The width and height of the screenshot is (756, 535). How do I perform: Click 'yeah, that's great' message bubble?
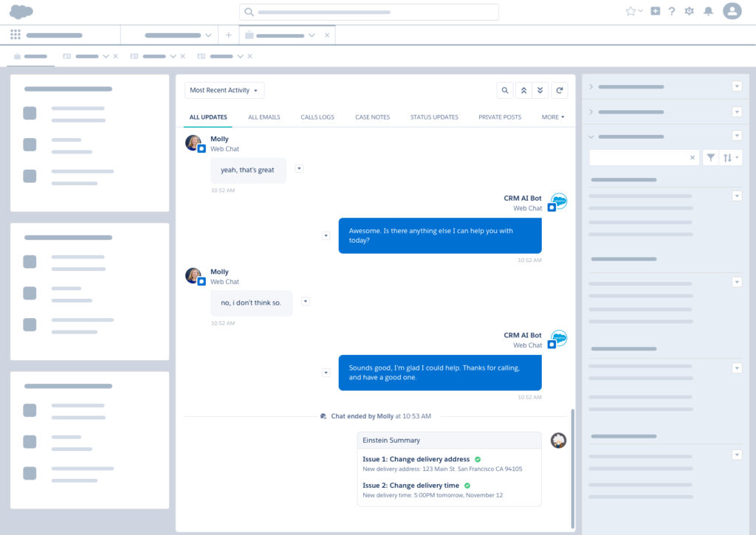248,170
